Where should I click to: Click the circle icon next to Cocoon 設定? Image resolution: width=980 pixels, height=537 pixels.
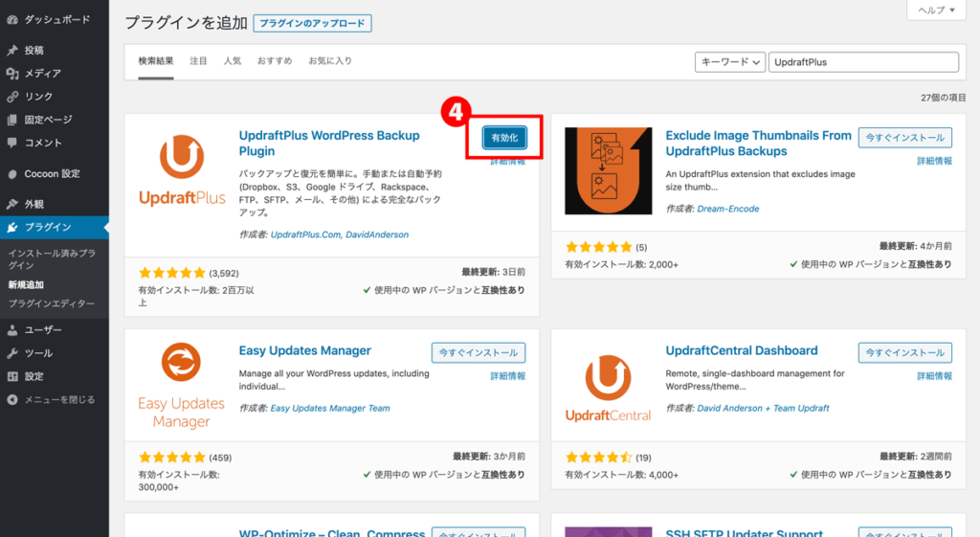pyautogui.click(x=11, y=174)
